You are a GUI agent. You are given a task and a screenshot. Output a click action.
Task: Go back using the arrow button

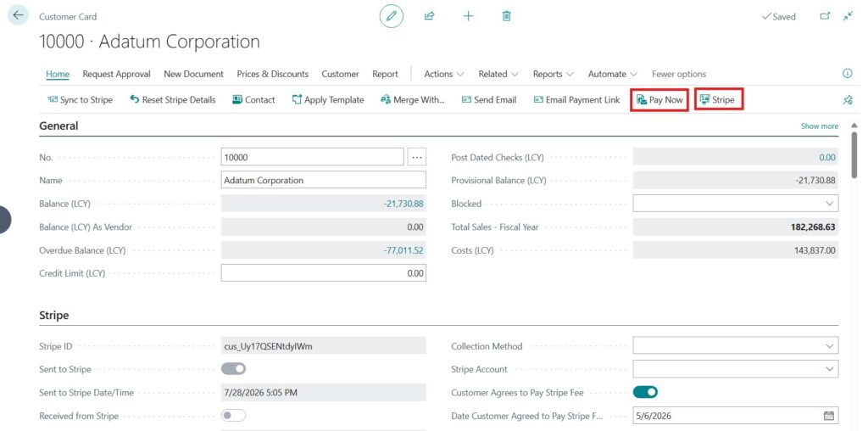[18, 15]
